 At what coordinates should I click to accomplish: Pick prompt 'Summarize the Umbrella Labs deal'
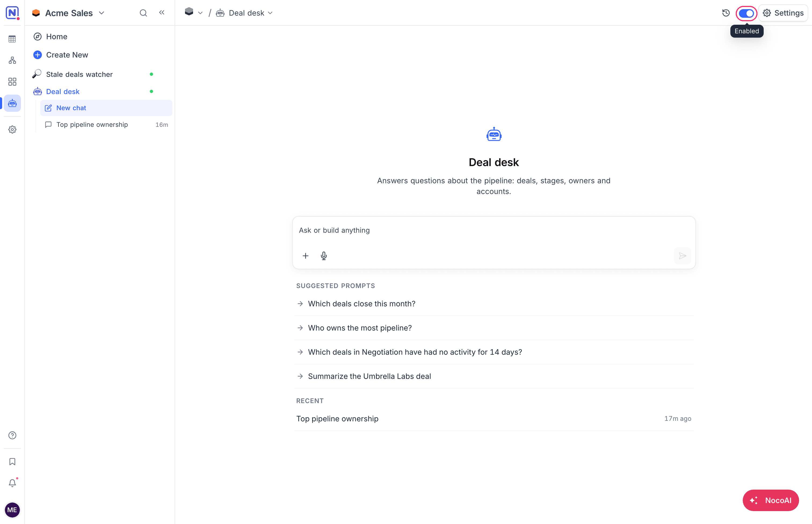[x=494, y=376]
